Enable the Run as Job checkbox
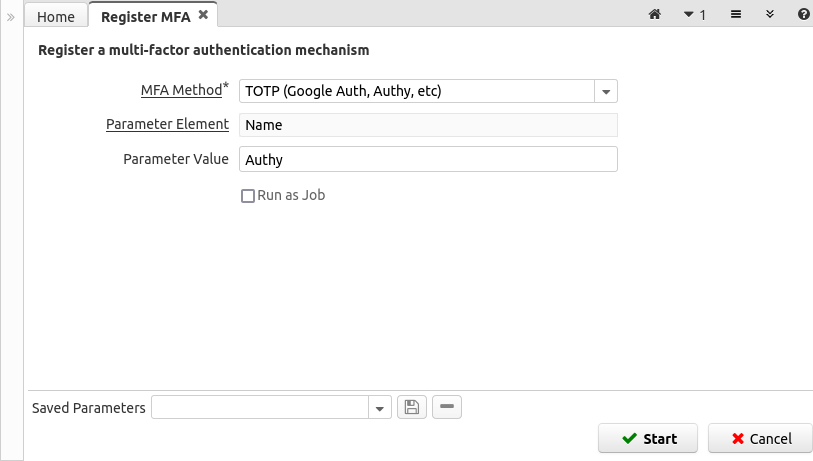The image size is (813, 461). coord(248,196)
